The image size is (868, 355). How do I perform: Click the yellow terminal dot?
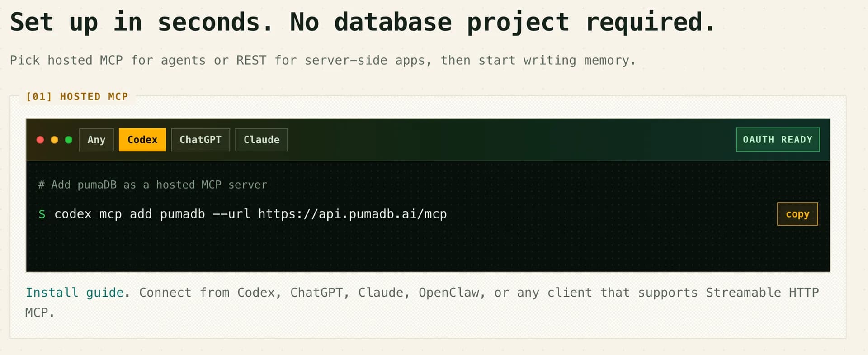(54, 140)
